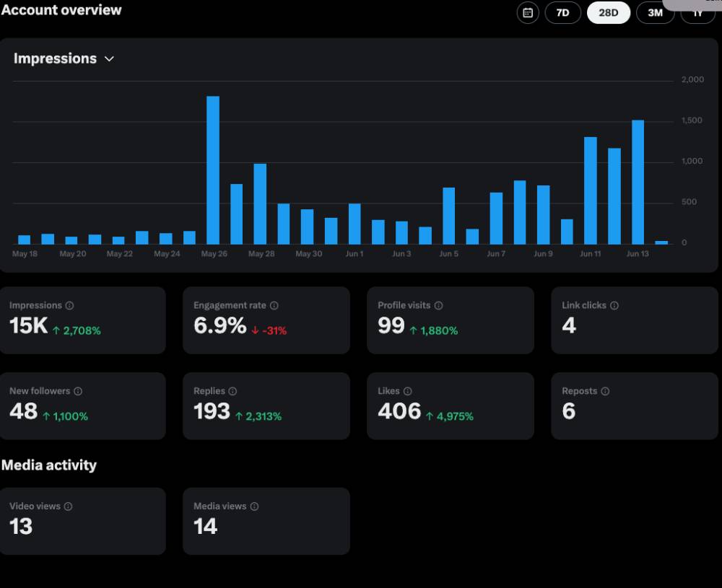This screenshot has width=722, height=588.
Task: Select the 3M time range
Action: click(655, 12)
